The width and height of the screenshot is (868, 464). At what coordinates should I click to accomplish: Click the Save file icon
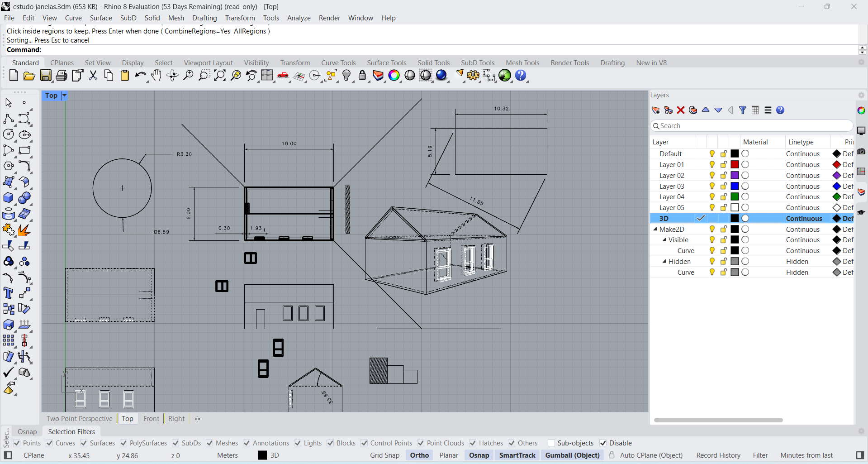pyautogui.click(x=46, y=76)
